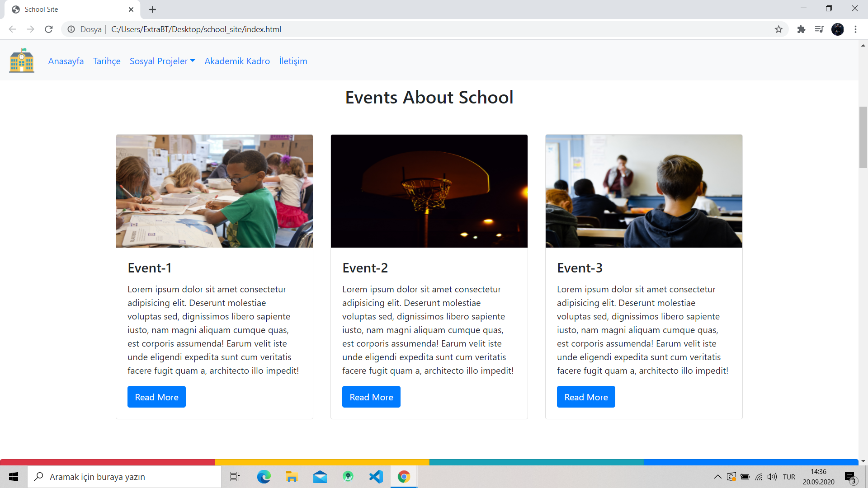Reload the page using the refresh icon
Viewport: 868px width, 488px height.
(48, 29)
